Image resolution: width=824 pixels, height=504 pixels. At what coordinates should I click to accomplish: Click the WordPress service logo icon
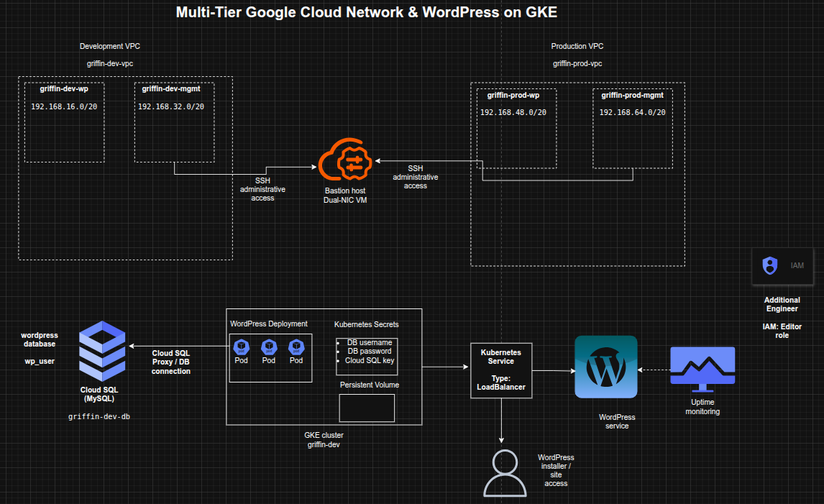(x=605, y=366)
